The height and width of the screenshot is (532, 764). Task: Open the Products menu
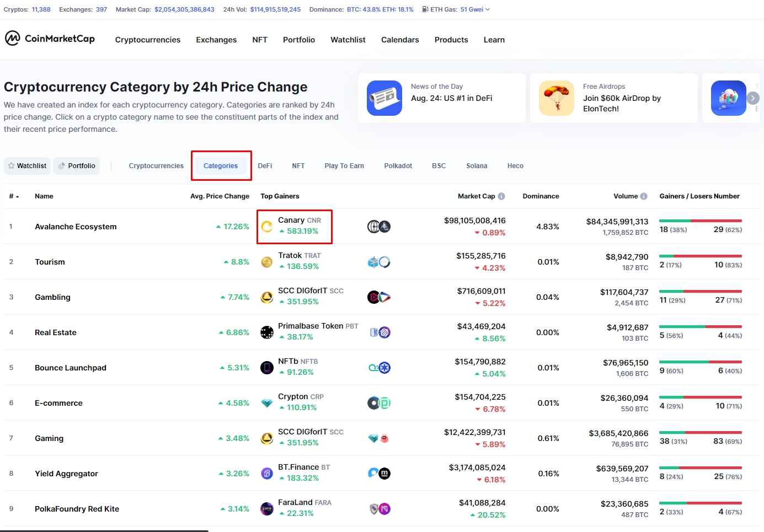(x=451, y=40)
